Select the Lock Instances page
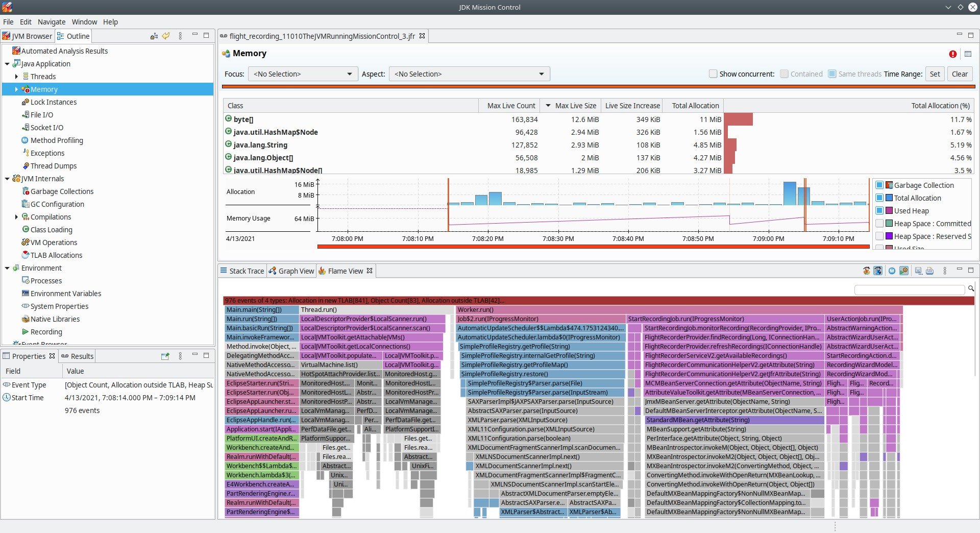This screenshot has width=980, height=533. coord(53,102)
